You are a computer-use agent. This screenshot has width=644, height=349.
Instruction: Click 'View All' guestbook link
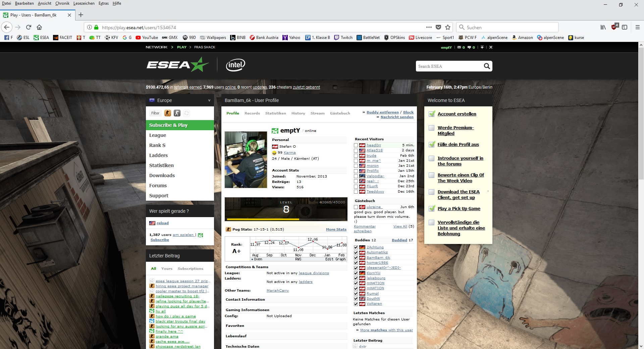[x=400, y=227]
